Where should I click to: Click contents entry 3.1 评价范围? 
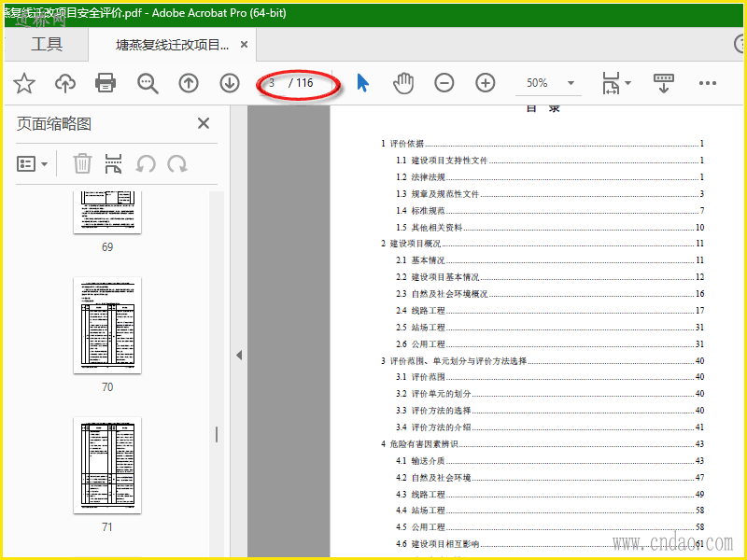(550, 377)
